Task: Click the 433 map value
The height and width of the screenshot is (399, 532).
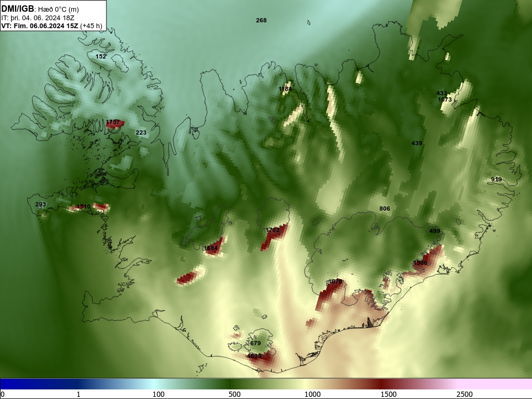Action: pos(442,93)
